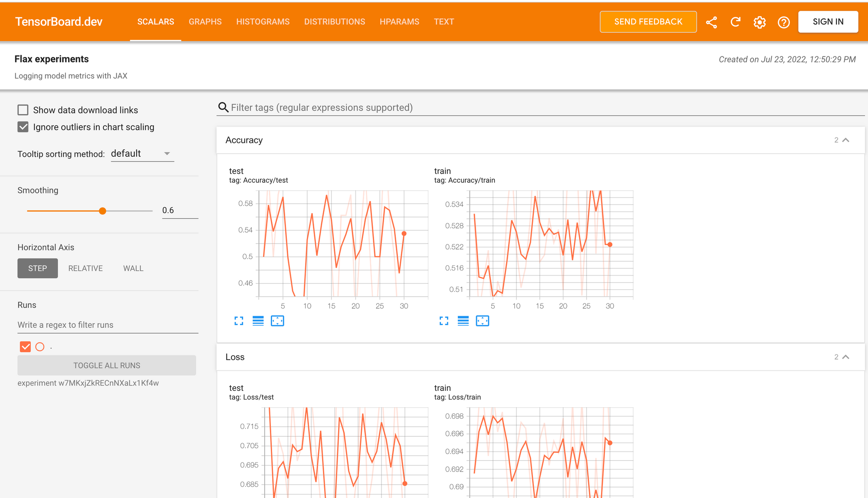868x498 pixels.
Task: Click the Loss/test chart plot
Action: pos(345,452)
